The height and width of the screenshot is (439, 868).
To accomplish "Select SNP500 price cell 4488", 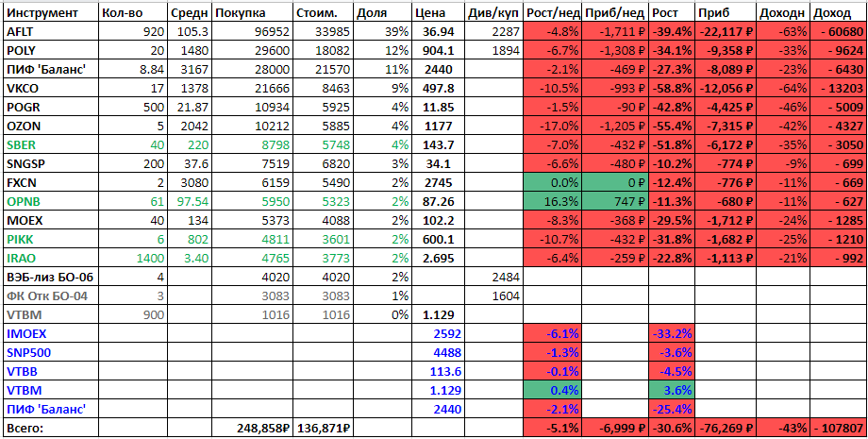I will 438,353.
